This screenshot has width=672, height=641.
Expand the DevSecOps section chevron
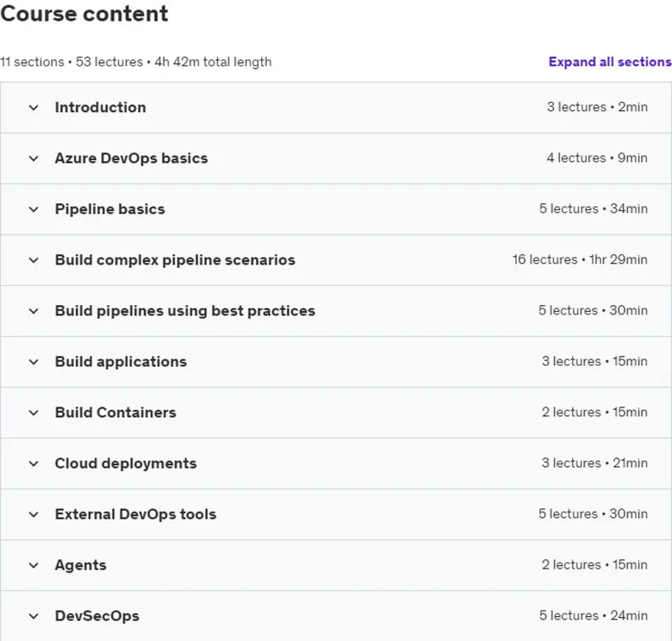coord(34,616)
